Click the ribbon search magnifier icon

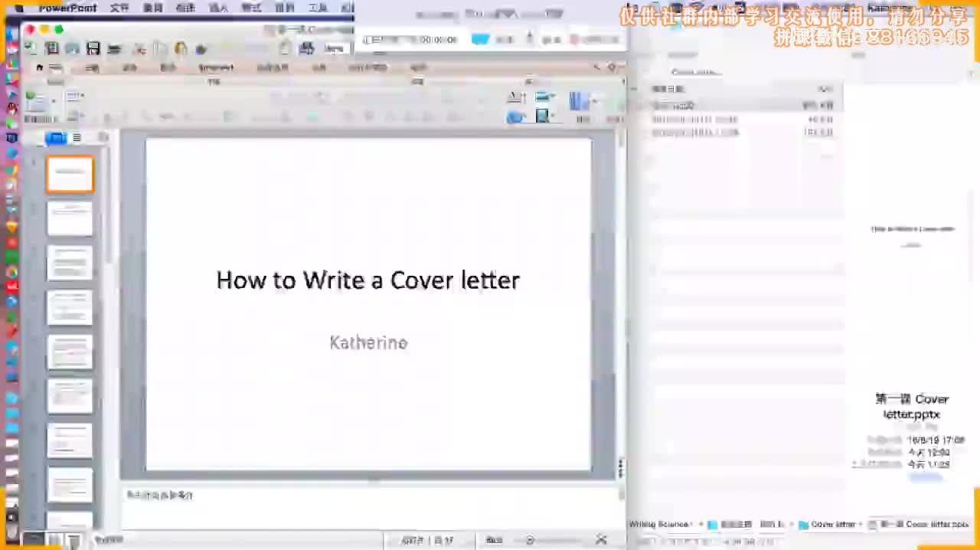click(599, 67)
